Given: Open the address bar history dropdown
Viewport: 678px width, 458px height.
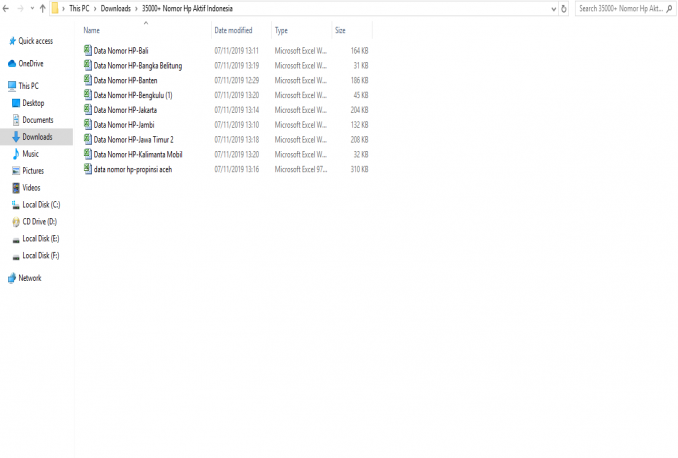Looking at the screenshot, I should coord(553,9).
